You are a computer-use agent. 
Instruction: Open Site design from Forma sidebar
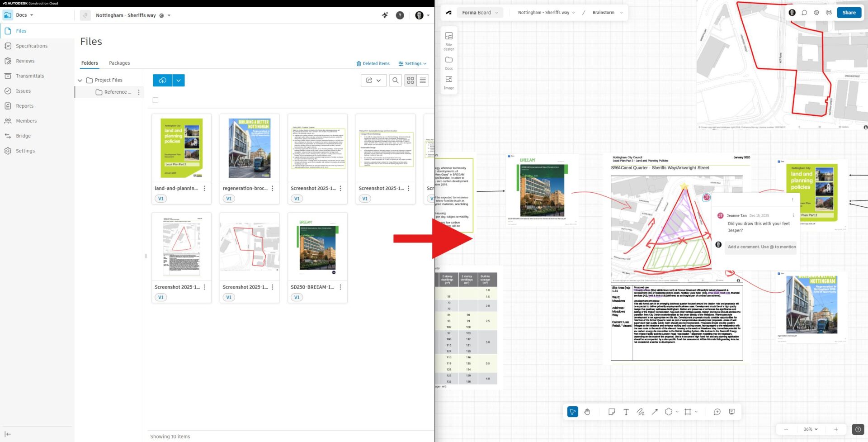[x=449, y=40]
